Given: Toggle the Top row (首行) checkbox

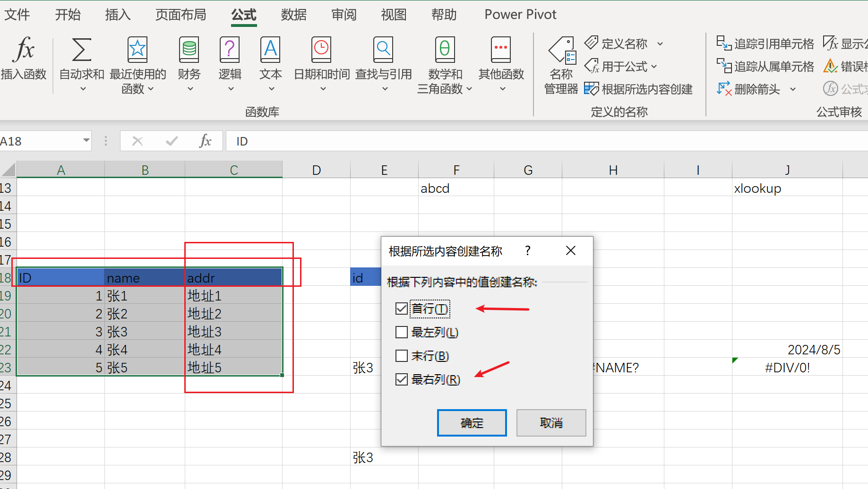Looking at the screenshot, I should coord(401,309).
